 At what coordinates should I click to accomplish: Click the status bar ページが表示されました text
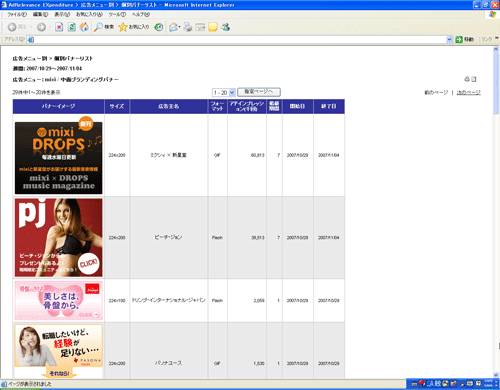pos(30,384)
